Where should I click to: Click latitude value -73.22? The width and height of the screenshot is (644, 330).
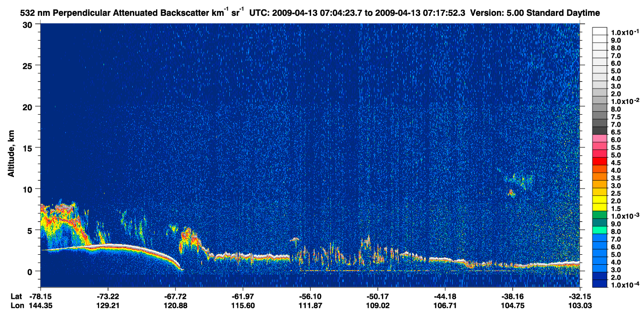click(108, 296)
